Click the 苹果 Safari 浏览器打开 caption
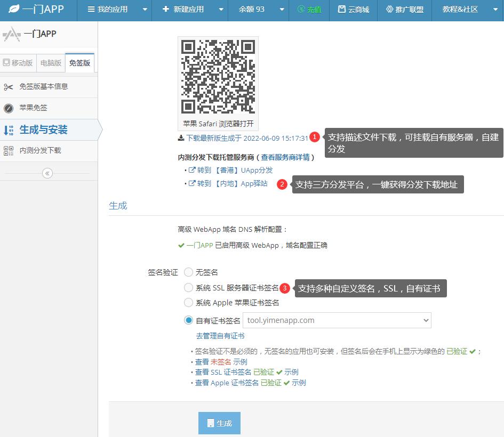Screen dimensions: 504x437 pos(218,124)
